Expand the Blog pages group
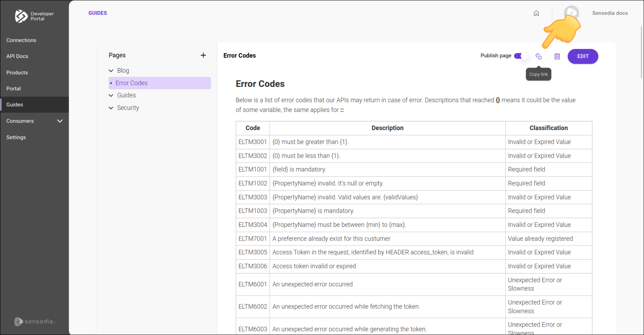 click(x=111, y=71)
